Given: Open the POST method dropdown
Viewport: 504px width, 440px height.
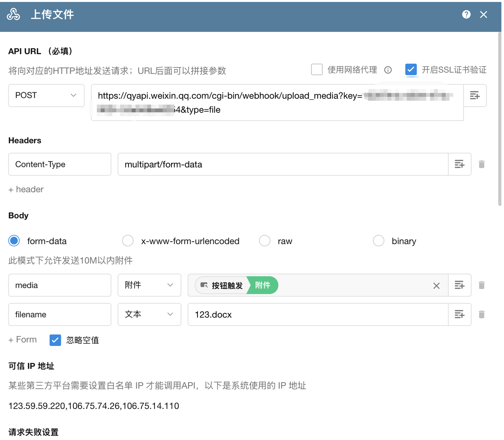Looking at the screenshot, I should point(46,96).
